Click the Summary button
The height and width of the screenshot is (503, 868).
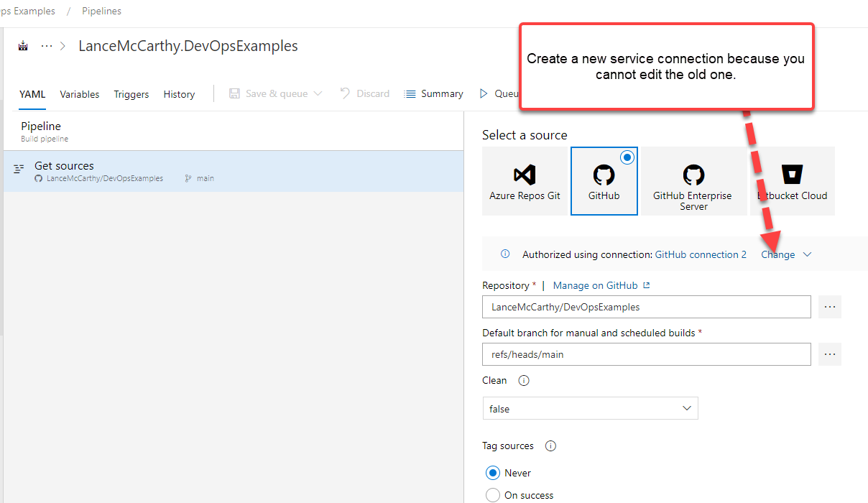[x=434, y=93]
